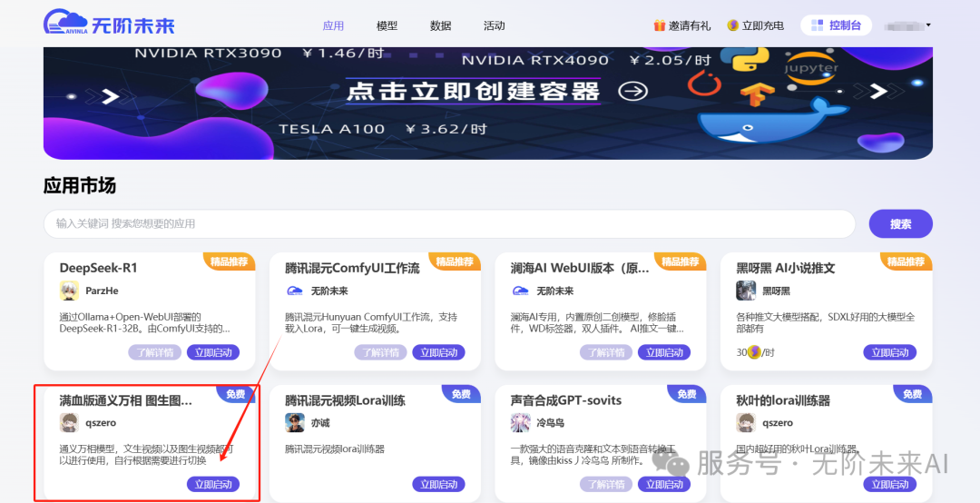This screenshot has width=980, height=503.
Task: Click the banner's left white chevron
Action: (x=111, y=96)
